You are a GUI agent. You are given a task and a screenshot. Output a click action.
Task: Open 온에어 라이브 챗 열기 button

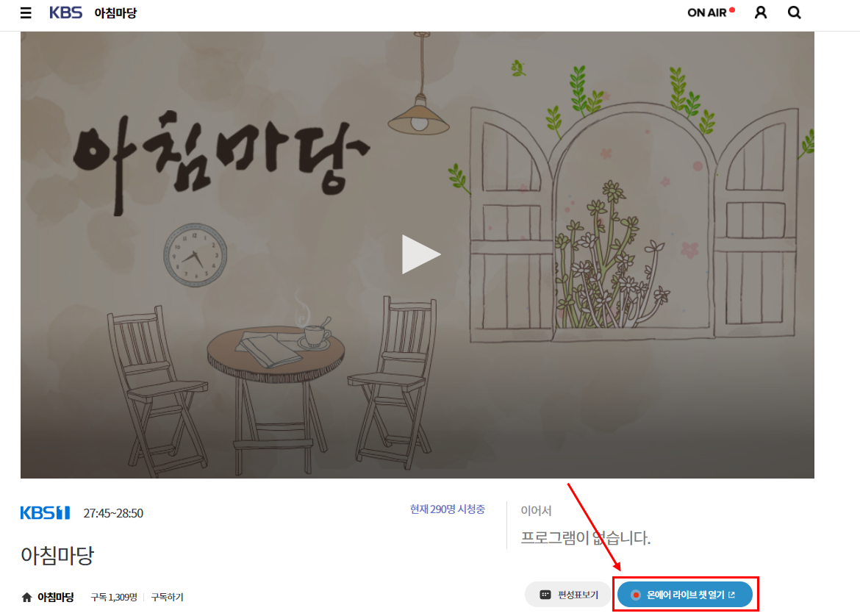coord(685,595)
